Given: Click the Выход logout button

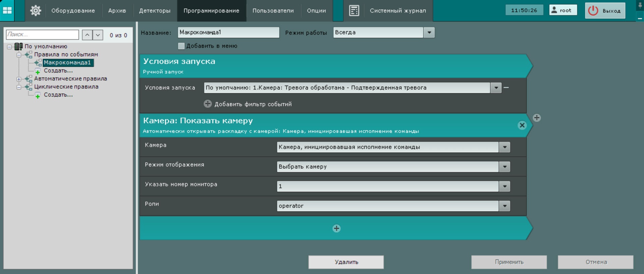Looking at the screenshot, I should click(605, 11).
